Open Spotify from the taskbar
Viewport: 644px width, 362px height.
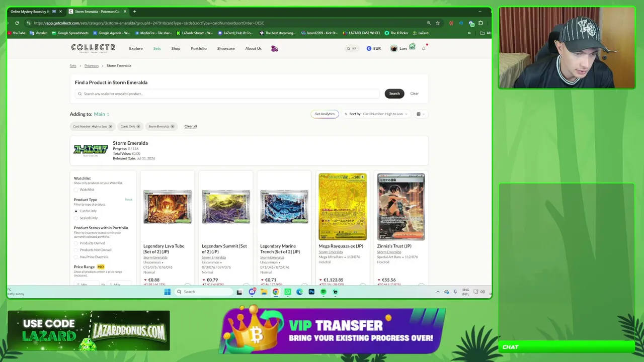[323, 292]
